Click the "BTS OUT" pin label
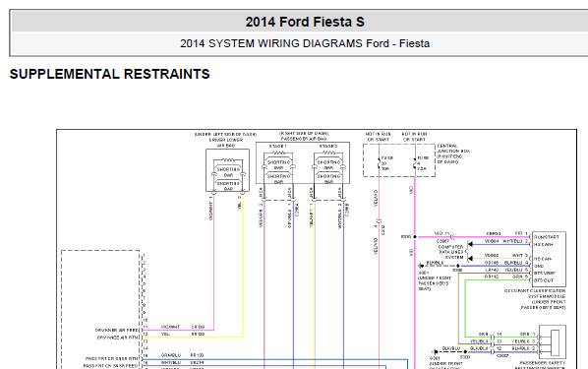The width and height of the screenshot is (588, 369). (544, 280)
